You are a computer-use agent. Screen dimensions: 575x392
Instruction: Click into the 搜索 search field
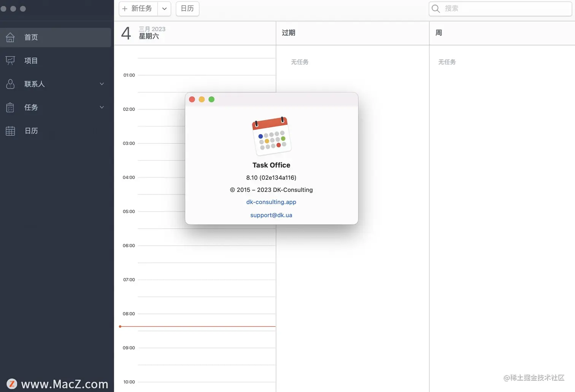click(x=500, y=9)
